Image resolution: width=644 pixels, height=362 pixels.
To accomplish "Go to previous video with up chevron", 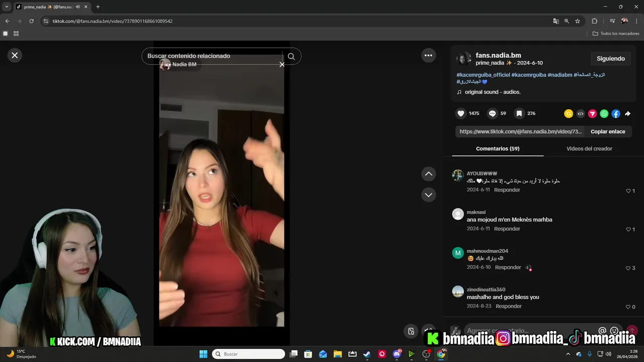I will 428,174.
